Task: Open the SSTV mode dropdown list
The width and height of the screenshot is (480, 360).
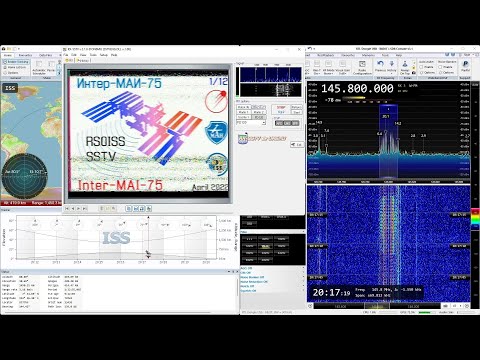Action: (x=263, y=123)
